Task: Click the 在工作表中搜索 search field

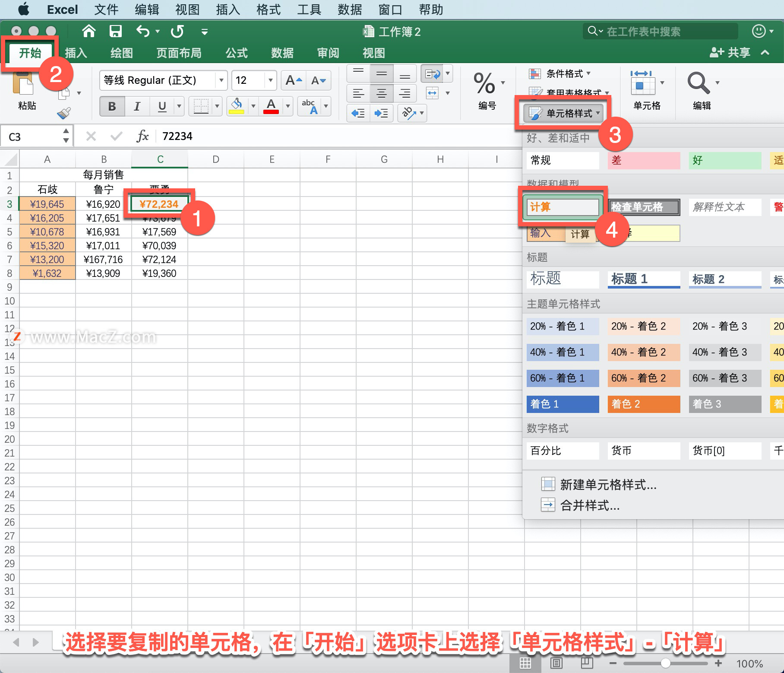Action: tap(660, 31)
